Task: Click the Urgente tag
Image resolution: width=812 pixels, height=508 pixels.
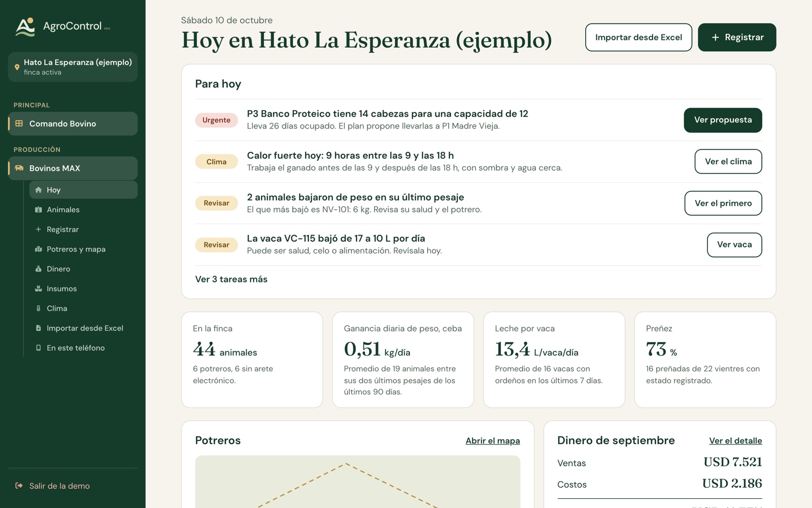Action: tap(216, 120)
